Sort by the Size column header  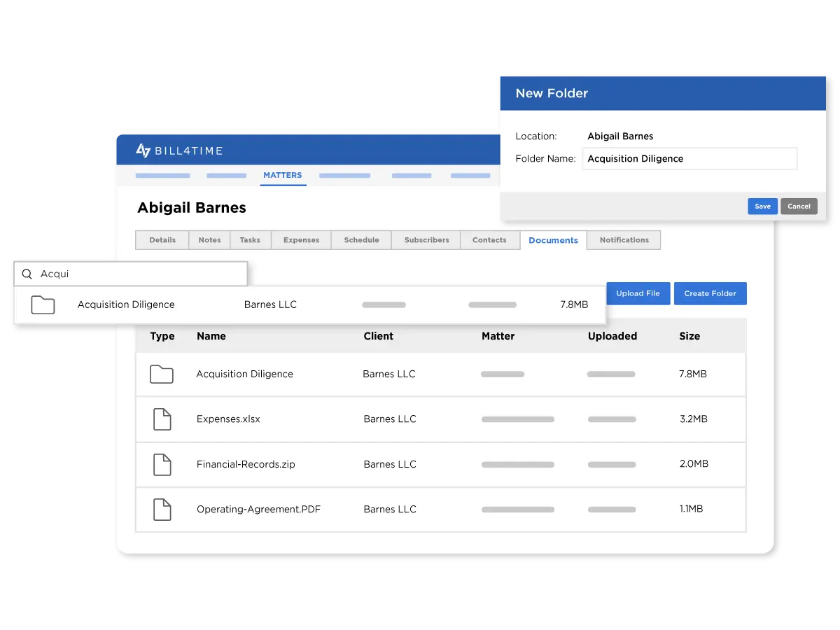click(689, 336)
